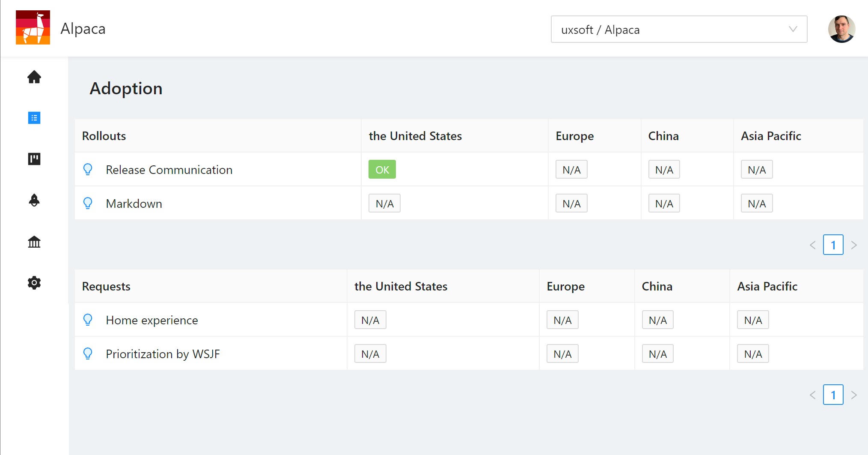This screenshot has width=868, height=455.
Task: Click lightbulb icon next to Markdown
Action: (88, 204)
